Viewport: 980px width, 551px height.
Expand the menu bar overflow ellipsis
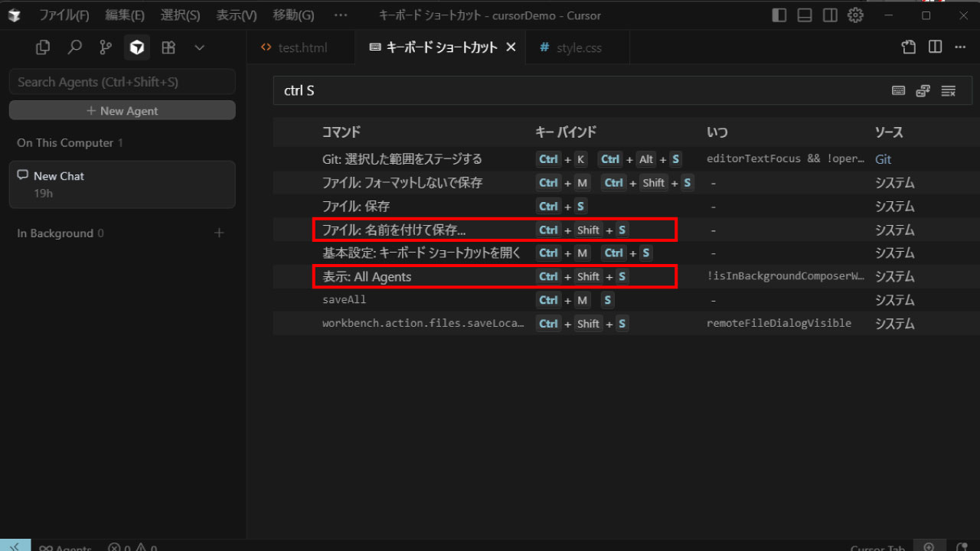[x=341, y=15]
